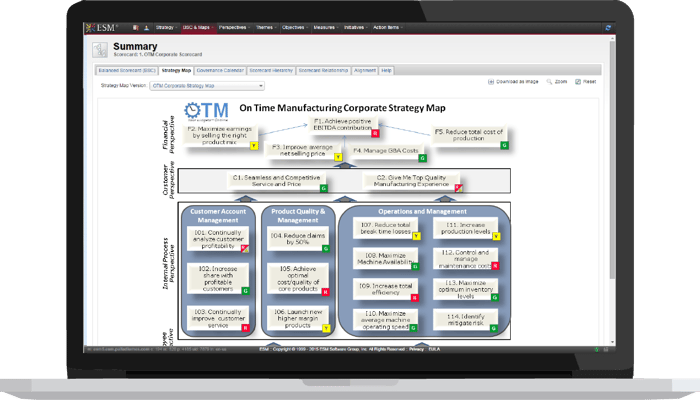Click the Download as Image link
The height and width of the screenshot is (400, 700).
tap(517, 82)
